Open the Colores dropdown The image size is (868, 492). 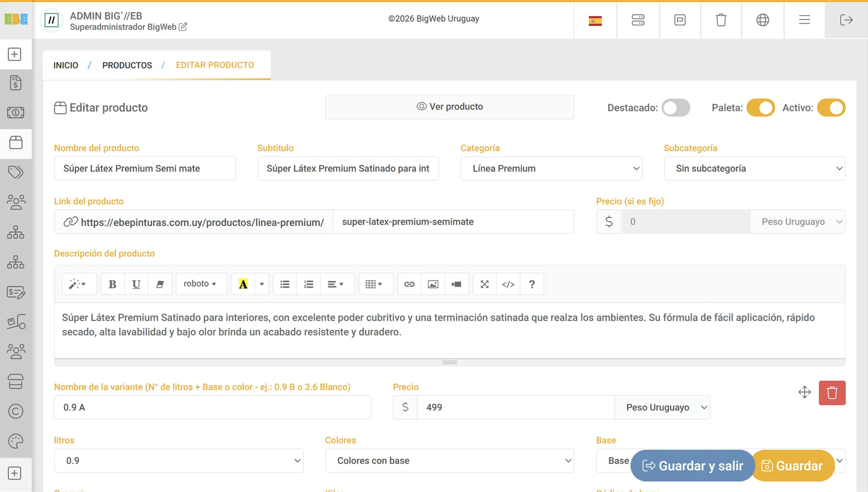[x=450, y=461]
